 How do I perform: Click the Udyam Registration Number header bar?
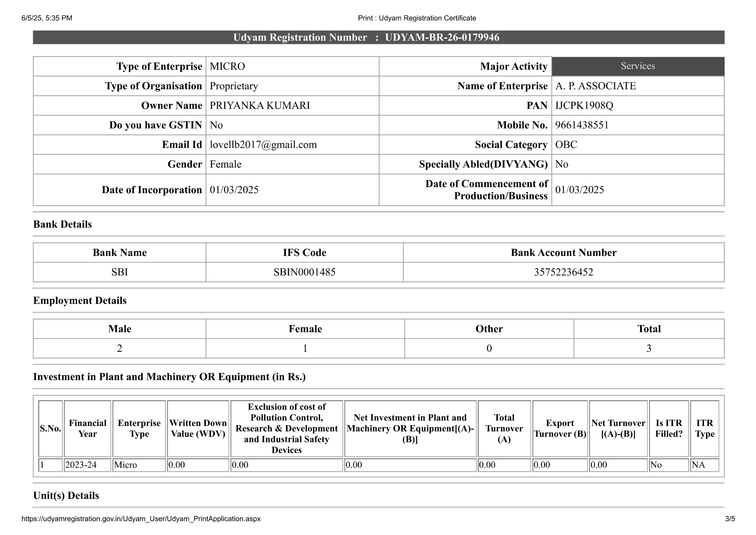click(378, 38)
